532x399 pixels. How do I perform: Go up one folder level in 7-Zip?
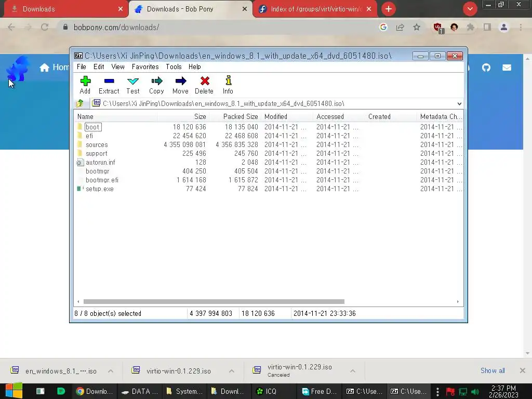(79, 103)
